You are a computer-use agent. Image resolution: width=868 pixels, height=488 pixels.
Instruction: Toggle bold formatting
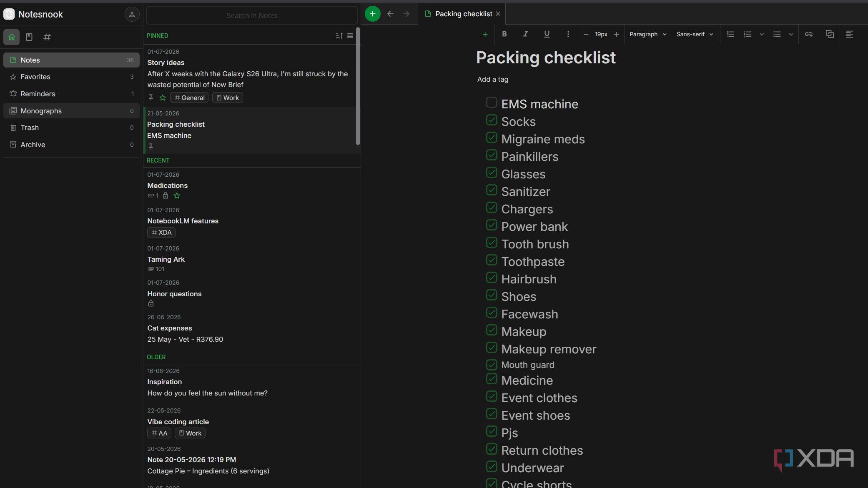[504, 34]
